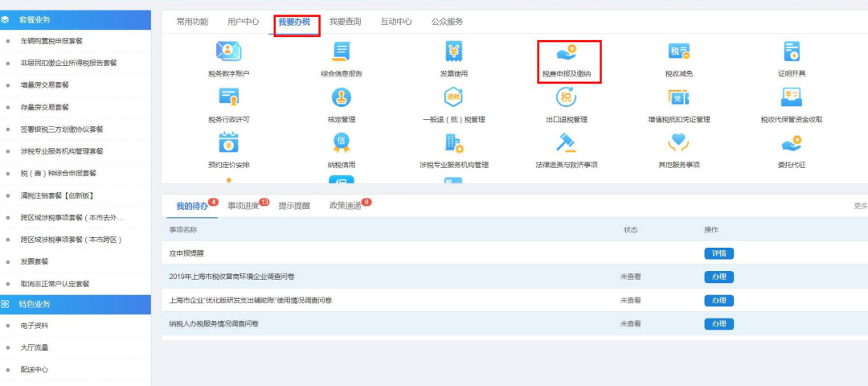Select the 我要办税 tab

[x=294, y=22]
